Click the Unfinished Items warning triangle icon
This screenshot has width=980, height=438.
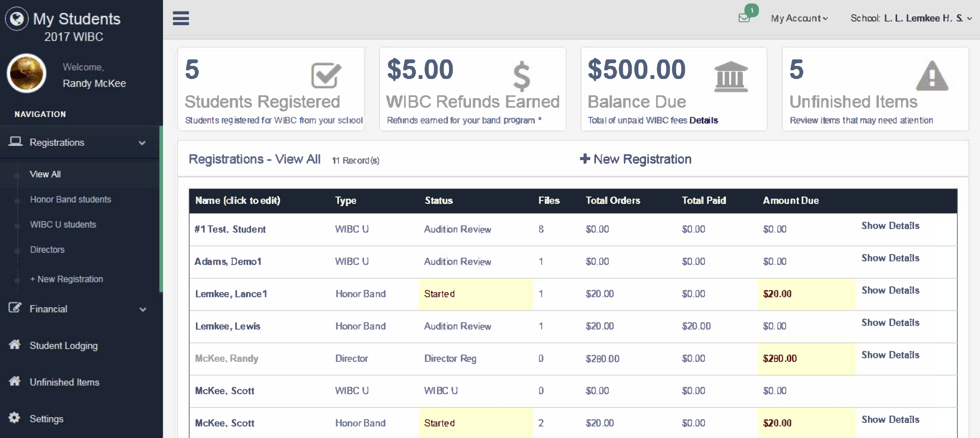click(x=932, y=76)
